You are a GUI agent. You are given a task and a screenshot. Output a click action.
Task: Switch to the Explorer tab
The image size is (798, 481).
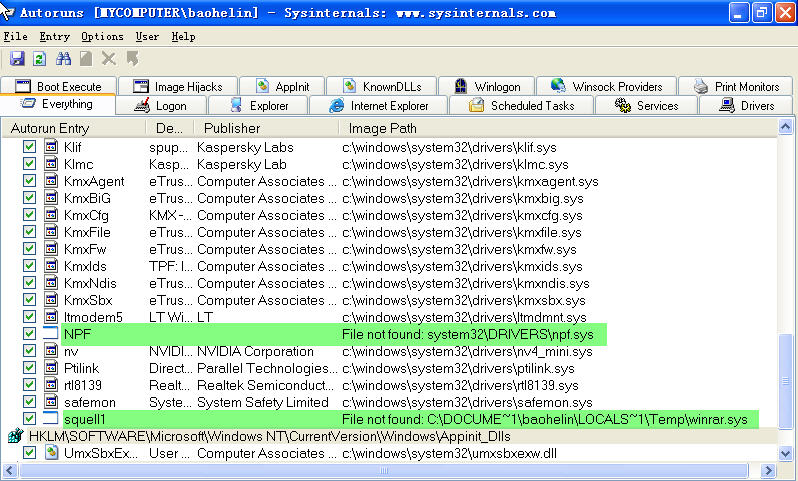pyautogui.click(x=258, y=105)
